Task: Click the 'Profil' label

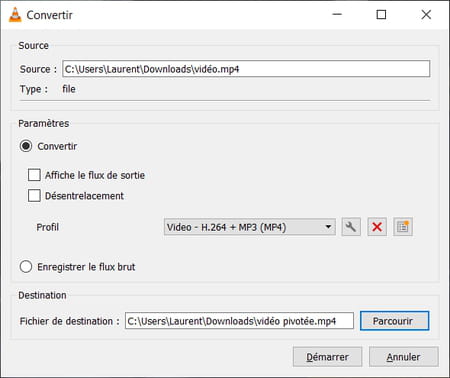Action: [x=48, y=227]
